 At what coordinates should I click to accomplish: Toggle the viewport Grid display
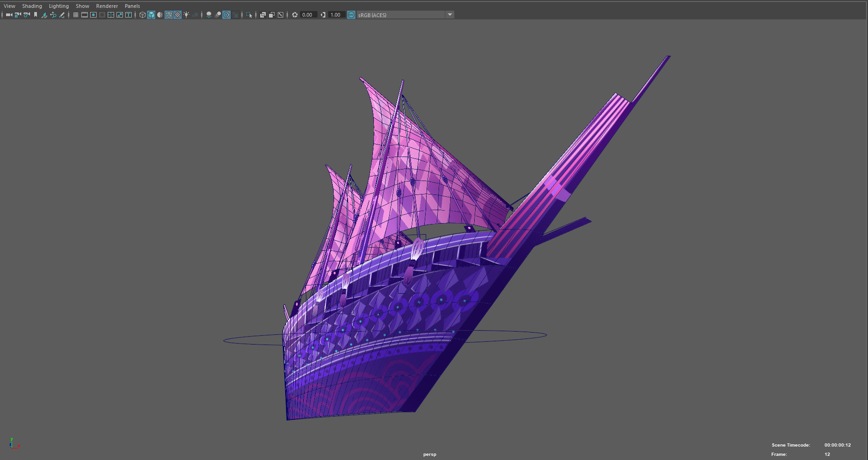tap(76, 15)
